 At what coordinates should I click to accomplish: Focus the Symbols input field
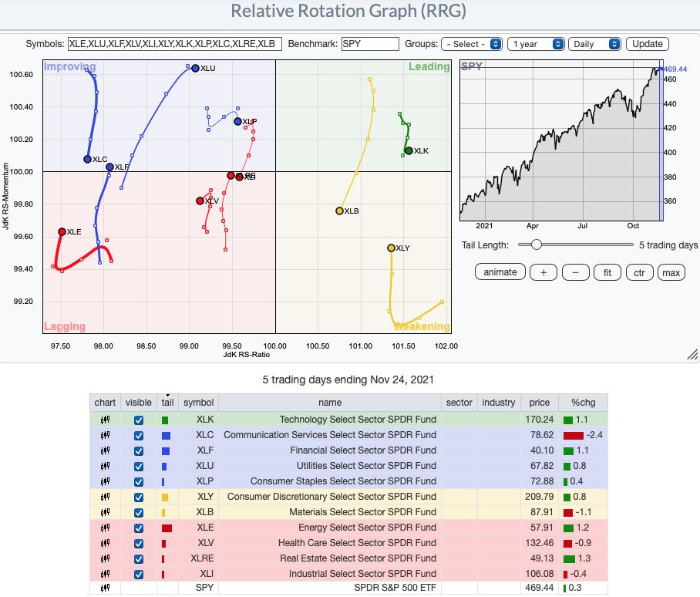[174, 44]
